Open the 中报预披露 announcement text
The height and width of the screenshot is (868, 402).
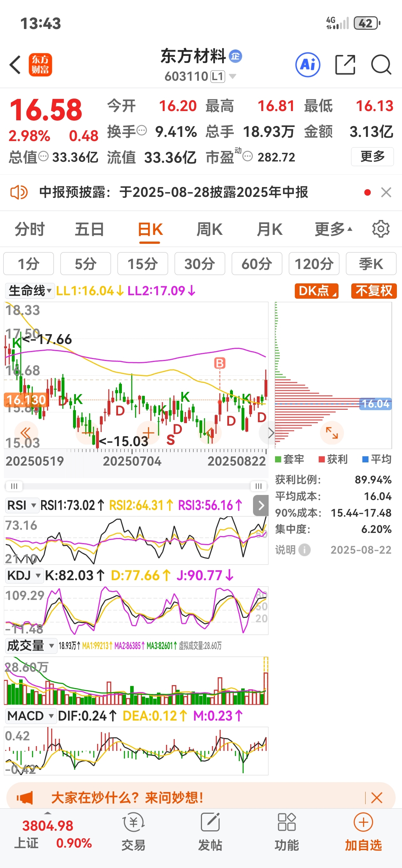(x=174, y=192)
